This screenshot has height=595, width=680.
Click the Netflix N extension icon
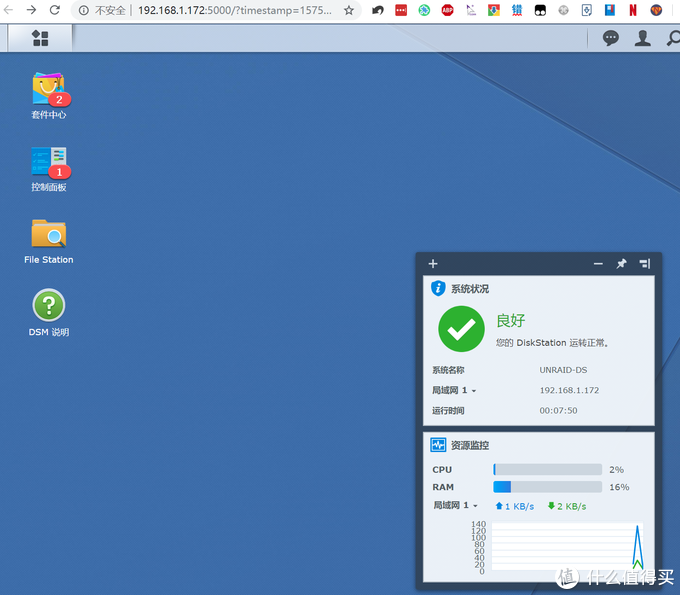633,10
